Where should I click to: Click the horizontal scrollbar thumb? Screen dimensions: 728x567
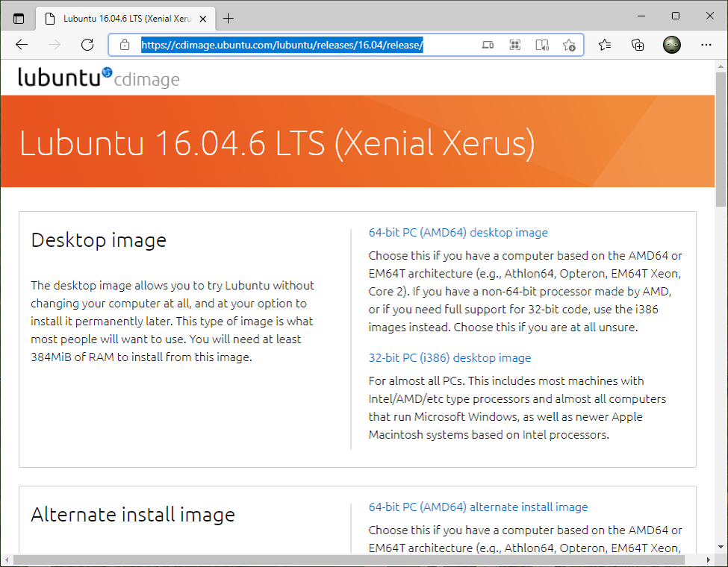(x=349, y=560)
